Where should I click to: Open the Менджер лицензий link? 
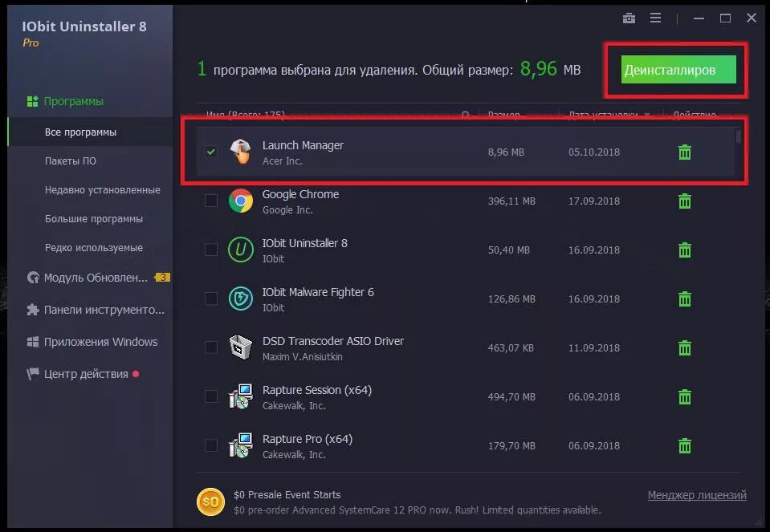pyautogui.click(x=697, y=495)
